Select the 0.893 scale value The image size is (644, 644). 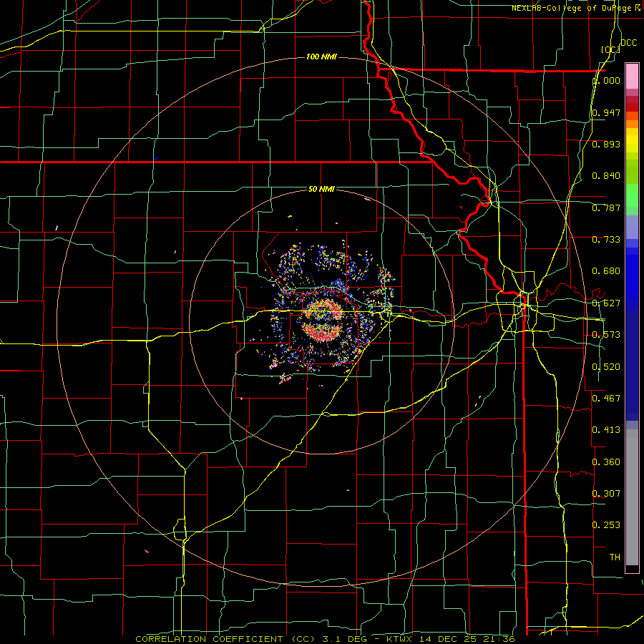point(606,144)
